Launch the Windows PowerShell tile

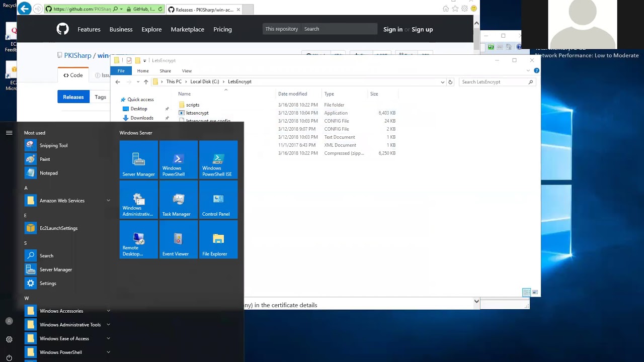point(178,160)
